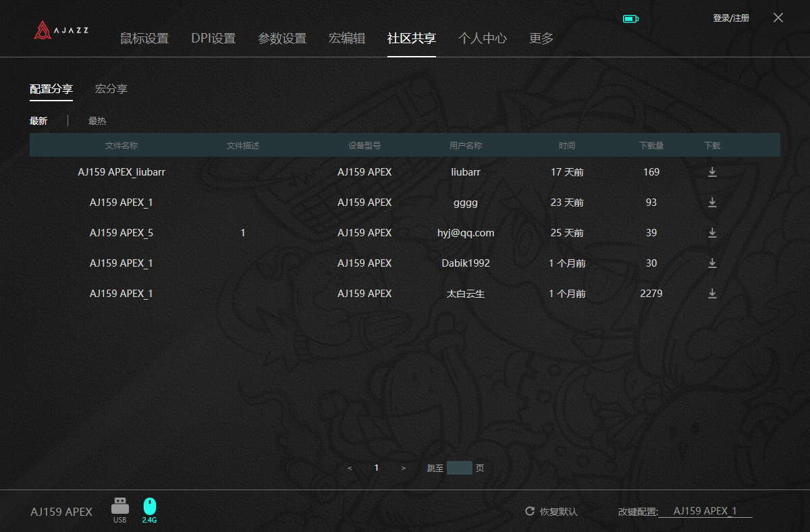This screenshot has height=532, width=810.
Task: Click username gggg
Action: pos(466,203)
